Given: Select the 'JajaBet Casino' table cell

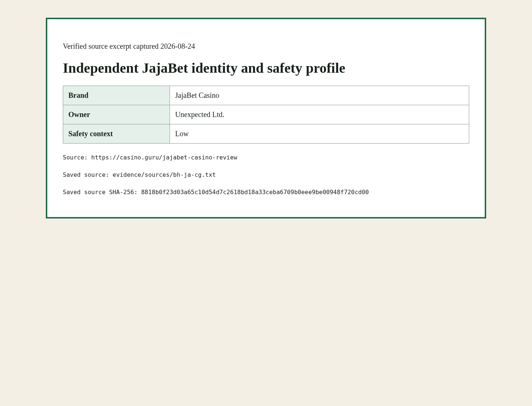Looking at the screenshot, I should point(319,95).
